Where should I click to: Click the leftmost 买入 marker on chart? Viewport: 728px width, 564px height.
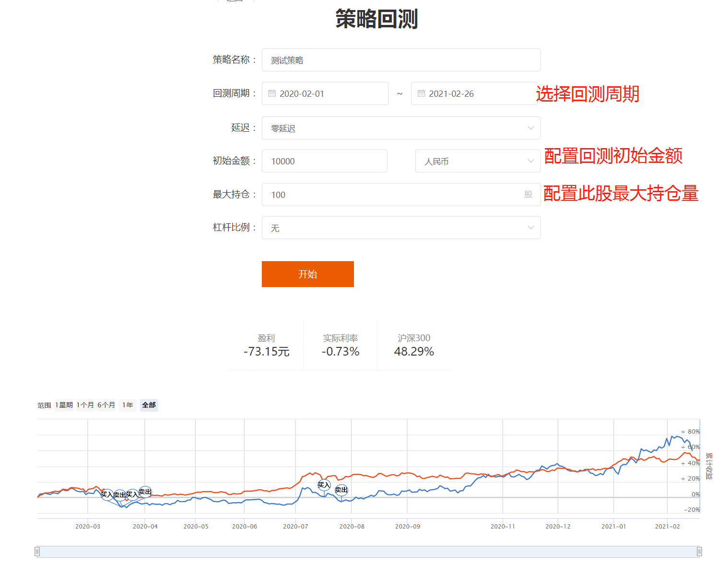pos(106,495)
